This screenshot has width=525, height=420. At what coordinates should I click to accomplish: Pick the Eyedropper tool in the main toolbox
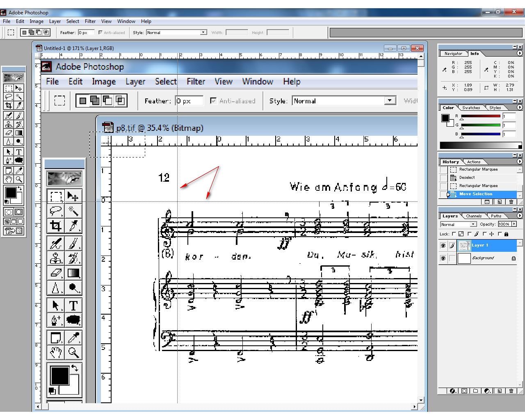click(18, 171)
